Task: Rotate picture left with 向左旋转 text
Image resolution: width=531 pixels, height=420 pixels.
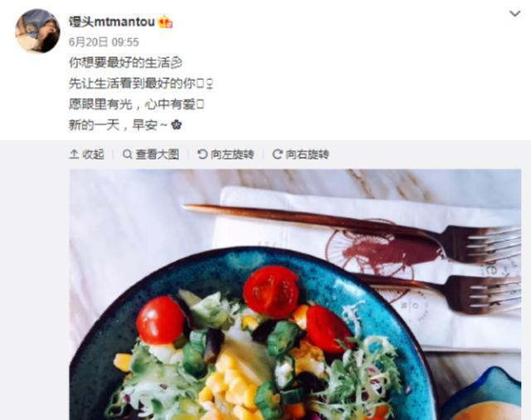Action: [232, 154]
